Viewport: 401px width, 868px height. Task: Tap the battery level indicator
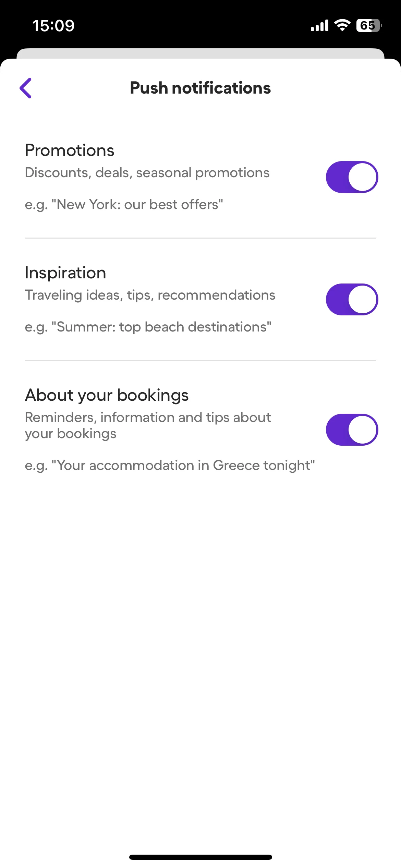(368, 26)
